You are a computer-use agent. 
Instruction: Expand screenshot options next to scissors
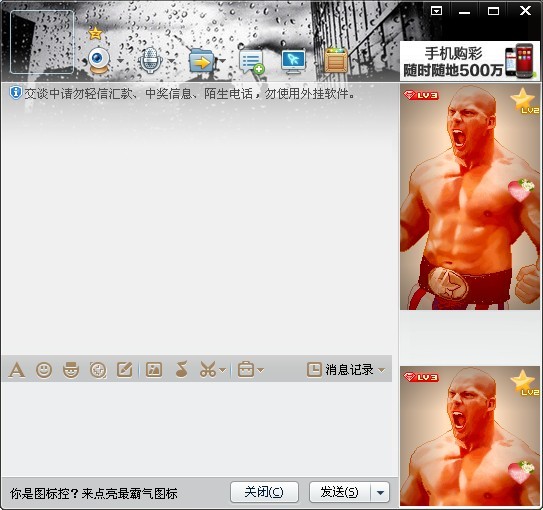coord(223,370)
